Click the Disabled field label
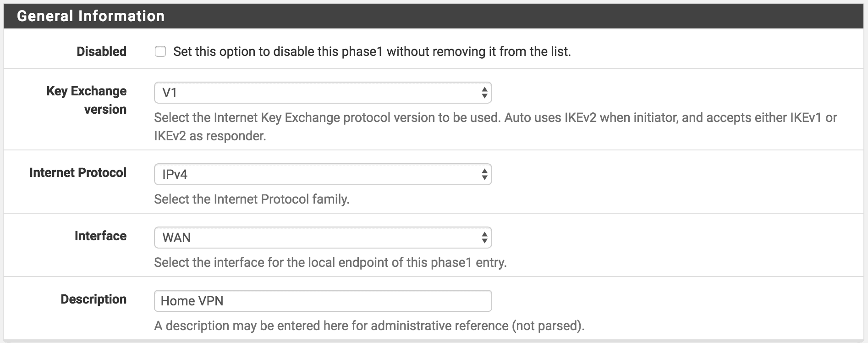This screenshot has width=868, height=343. coord(101,51)
